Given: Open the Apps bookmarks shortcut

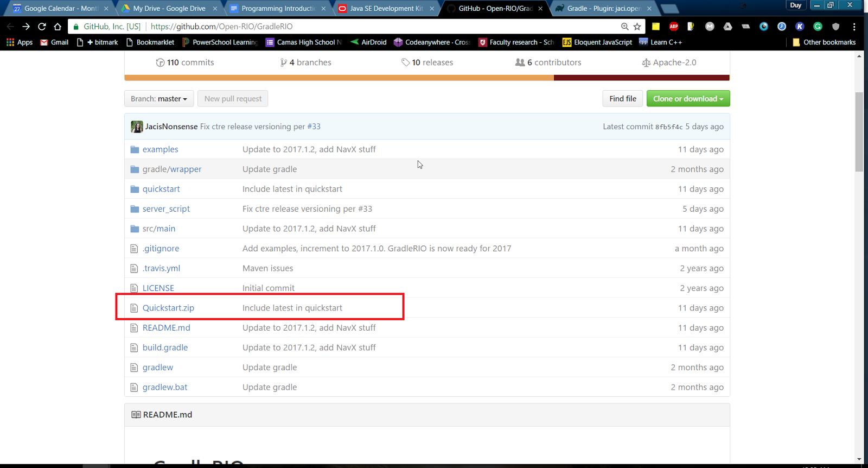Looking at the screenshot, I should [19, 42].
